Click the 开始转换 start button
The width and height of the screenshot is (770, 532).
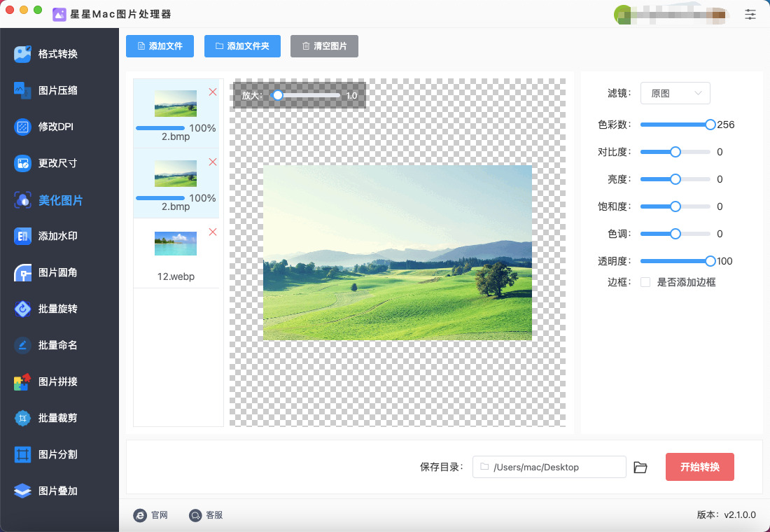pos(699,467)
